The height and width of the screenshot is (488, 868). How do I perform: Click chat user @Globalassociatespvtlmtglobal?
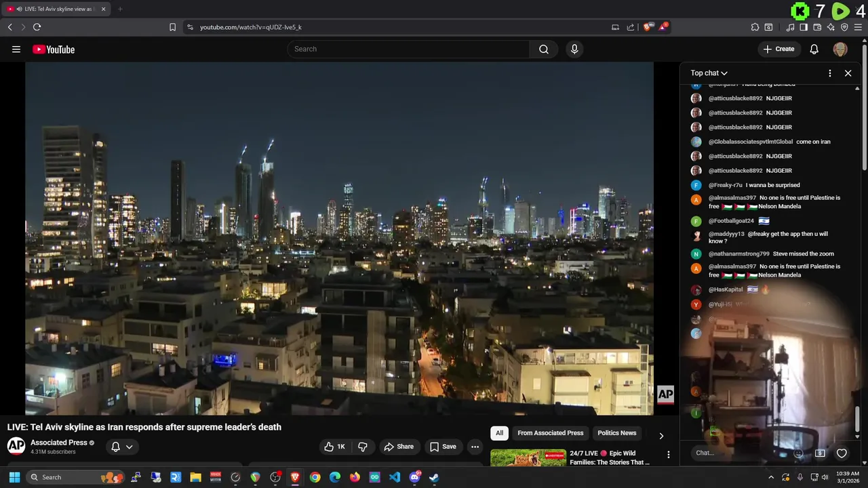point(751,142)
